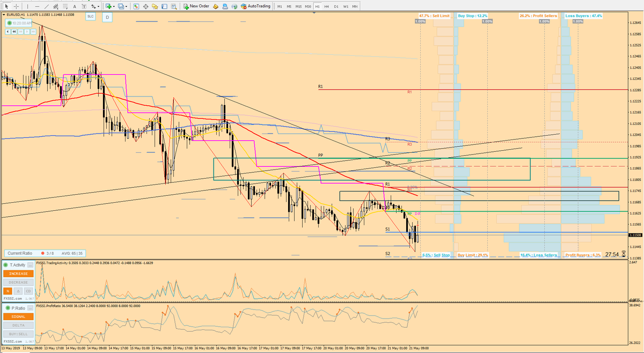Select the % display mode
Screen dimensions: 644x353
pos(8,291)
